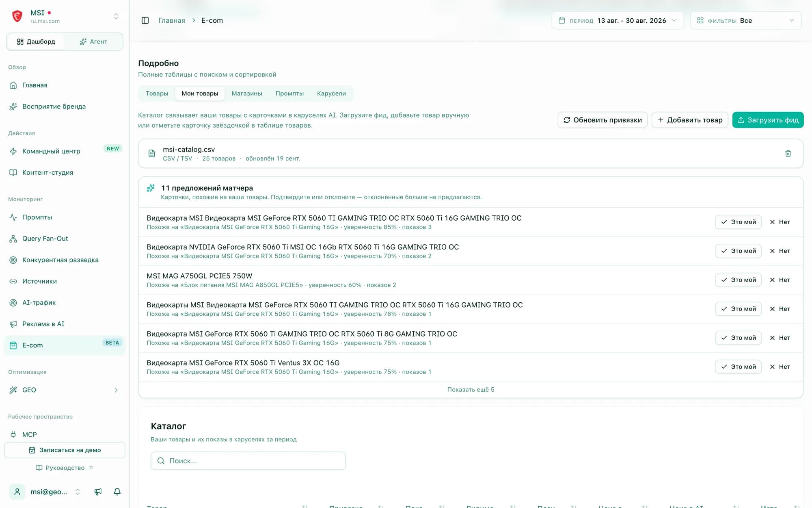This screenshot has height=508, width=812.
Task: Click Главная in the breadcrumb
Action: coord(172,20)
